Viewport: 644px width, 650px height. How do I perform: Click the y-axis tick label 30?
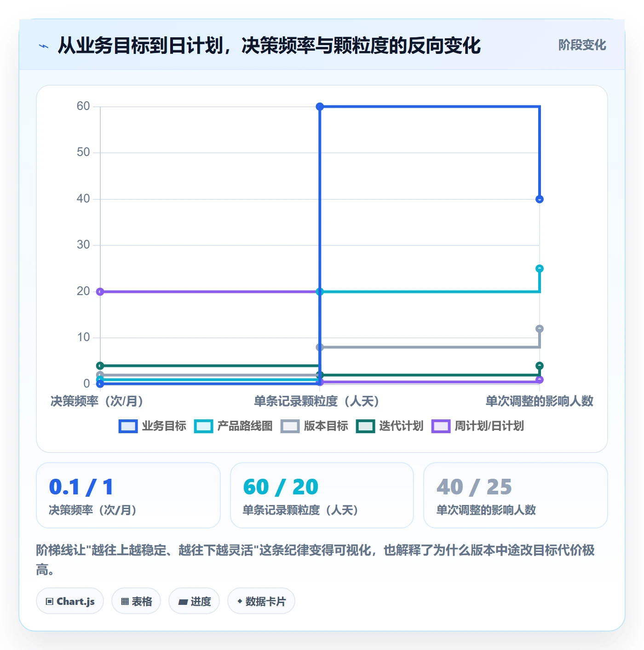click(x=83, y=245)
